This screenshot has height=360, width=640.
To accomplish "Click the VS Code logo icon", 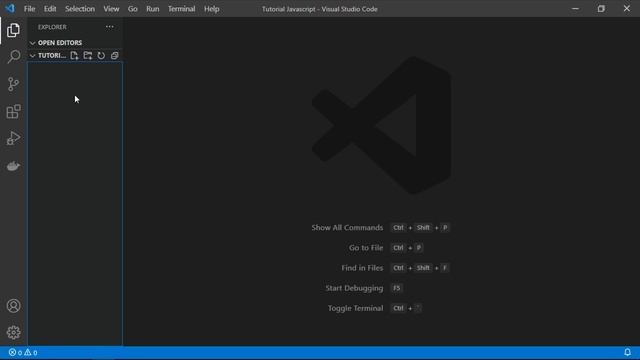I will coord(10,9).
